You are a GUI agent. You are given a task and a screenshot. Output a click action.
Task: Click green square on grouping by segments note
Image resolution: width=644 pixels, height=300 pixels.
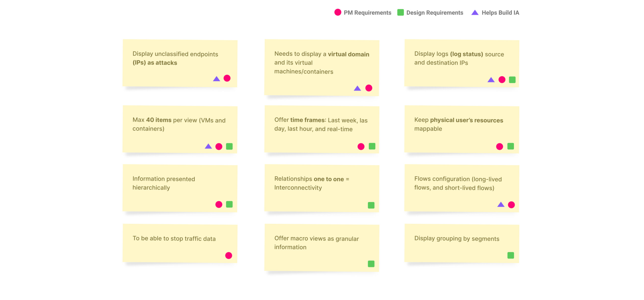tap(510, 255)
